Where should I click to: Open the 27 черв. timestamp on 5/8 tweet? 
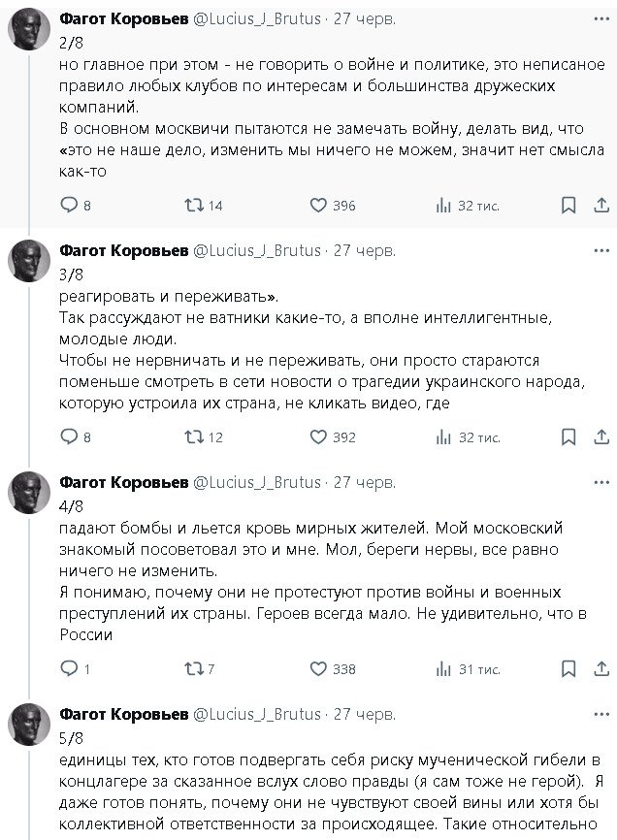tap(365, 714)
